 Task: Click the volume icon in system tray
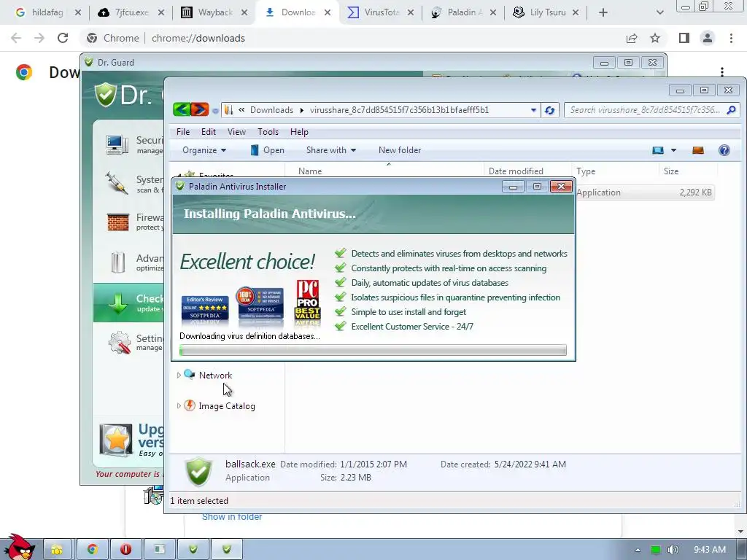click(673, 550)
